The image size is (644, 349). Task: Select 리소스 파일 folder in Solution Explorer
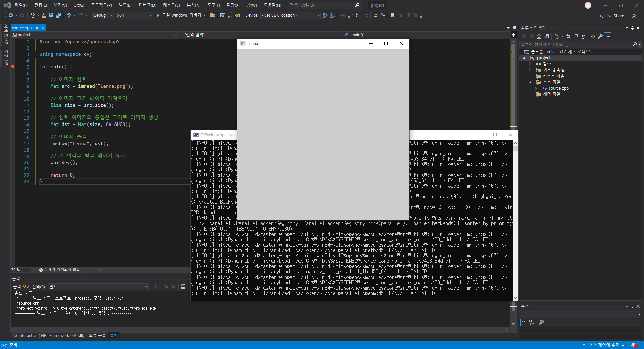[553, 76]
